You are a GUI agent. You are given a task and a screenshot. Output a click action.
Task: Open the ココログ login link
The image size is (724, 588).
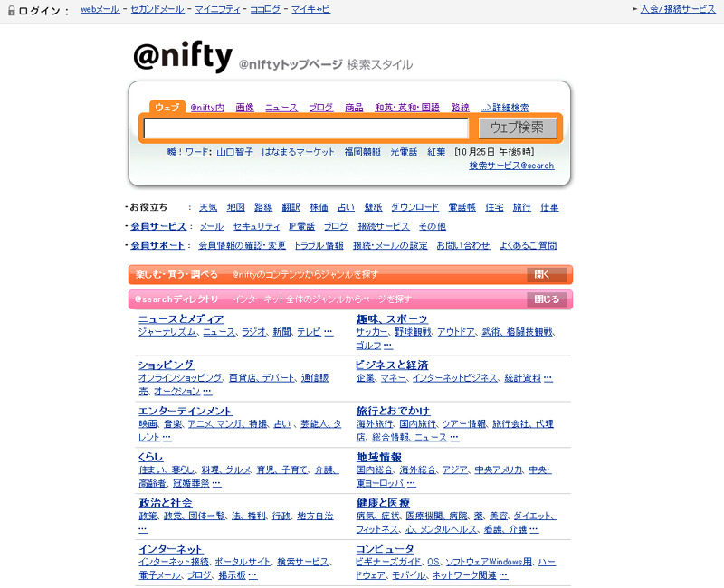pos(265,9)
